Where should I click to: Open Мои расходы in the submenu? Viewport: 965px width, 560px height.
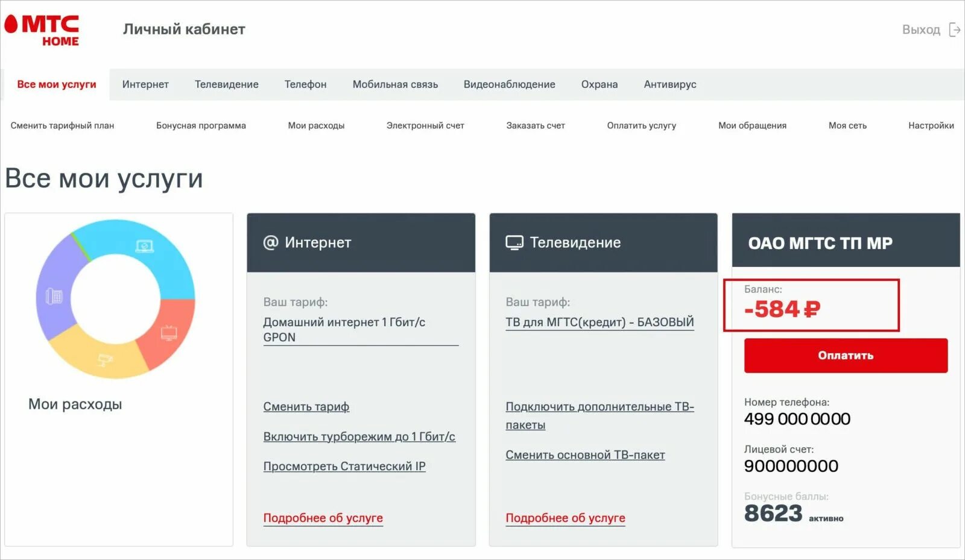[316, 125]
